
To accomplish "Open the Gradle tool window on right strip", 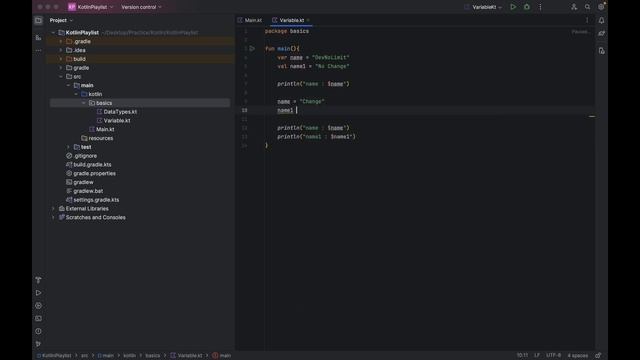I will click(x=601, y=34).
